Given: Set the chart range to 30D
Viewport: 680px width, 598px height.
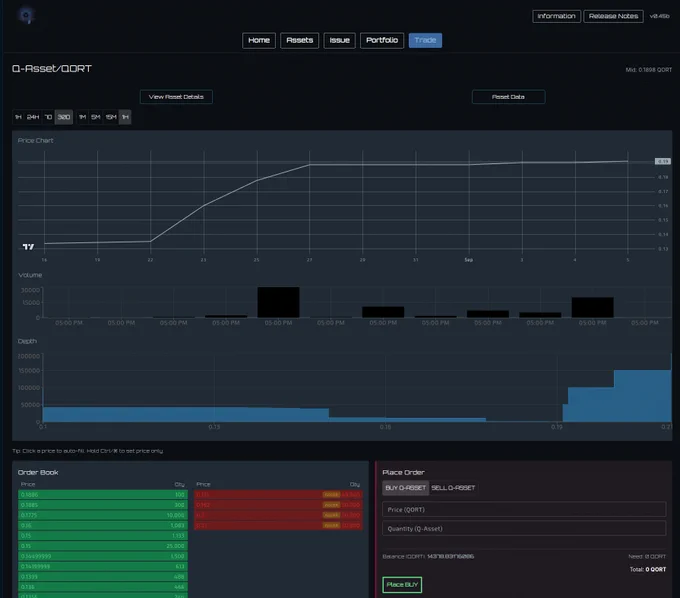Looking at the screenshot, I should (x=64, y=117).
